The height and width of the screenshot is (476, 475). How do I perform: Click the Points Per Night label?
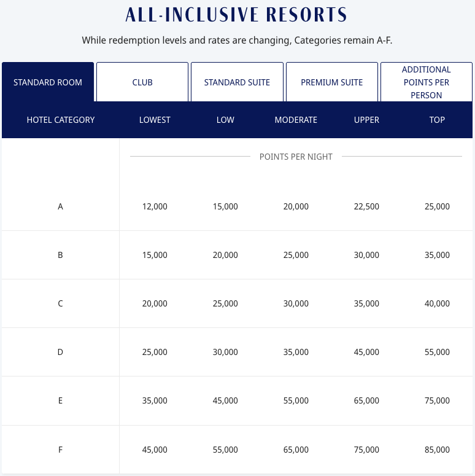click(296, 157)
